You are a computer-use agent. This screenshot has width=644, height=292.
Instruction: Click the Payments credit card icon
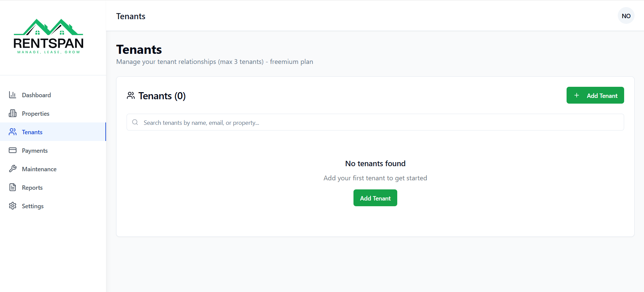pyautogui.click(x=12, y=150)
